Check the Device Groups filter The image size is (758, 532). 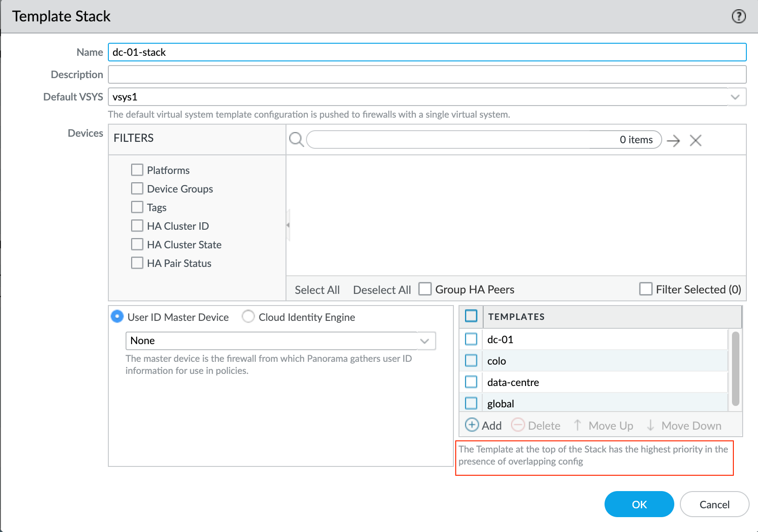tap(137, 188)
